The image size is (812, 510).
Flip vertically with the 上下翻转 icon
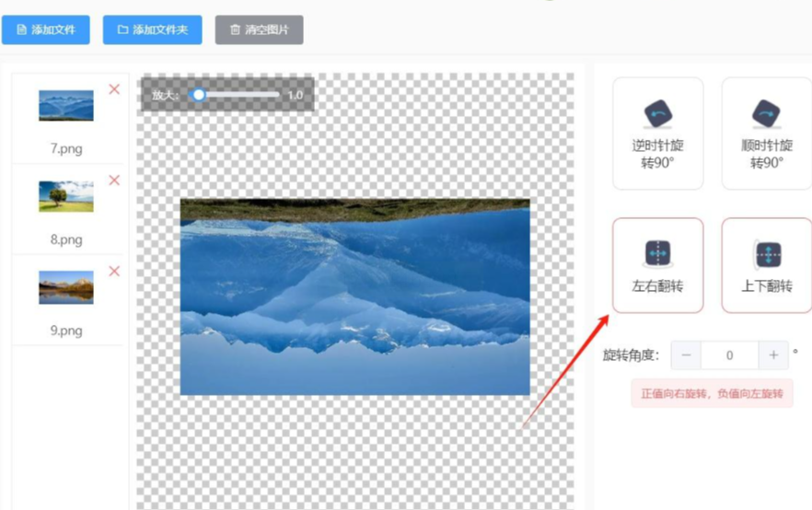(x=768, y=254)
